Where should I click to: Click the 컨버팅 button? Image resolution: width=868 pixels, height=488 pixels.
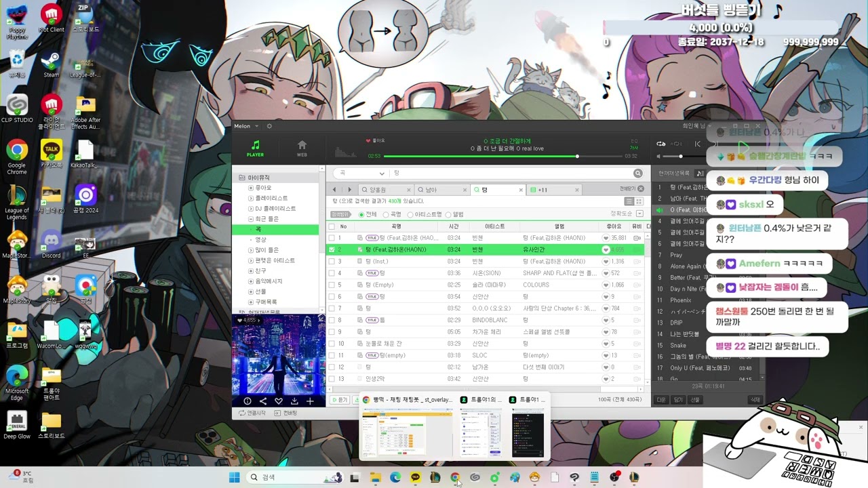point(287,413)
